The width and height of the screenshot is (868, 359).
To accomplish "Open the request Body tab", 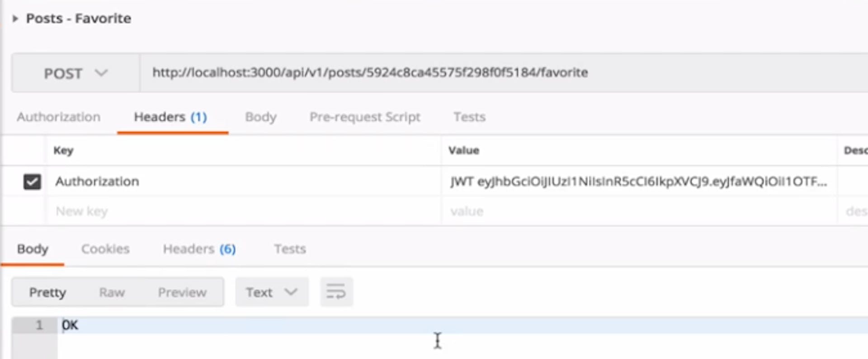I will [x=261, y=117].
